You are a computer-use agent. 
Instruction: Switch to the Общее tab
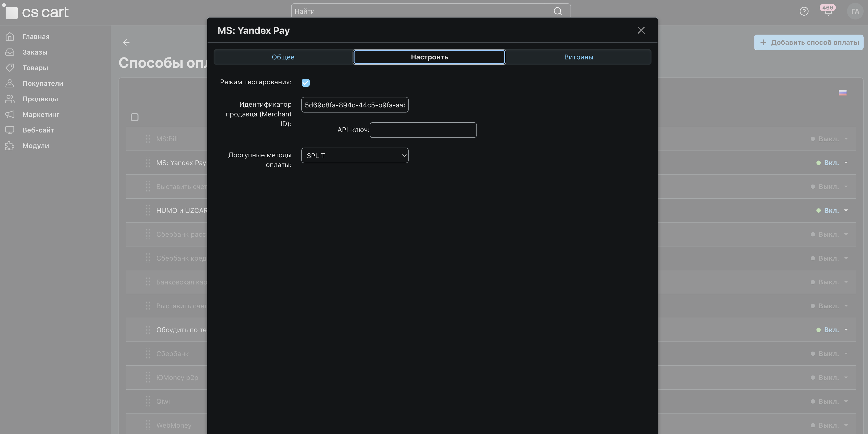tap(283, 57)
